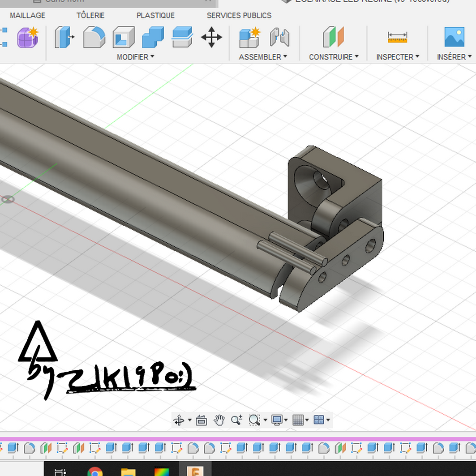
Task: Open the Display Settings dropdown arrow
Action: [286, 420]
